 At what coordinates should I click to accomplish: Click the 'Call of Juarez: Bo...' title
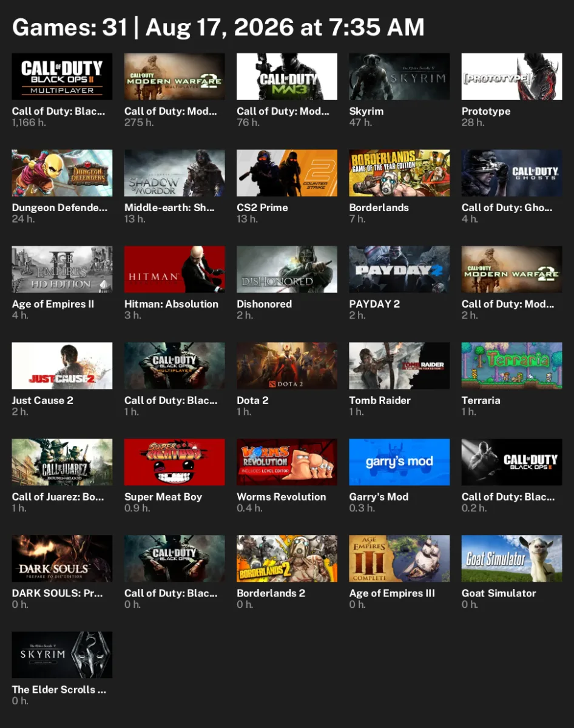[x=58, y=497]
